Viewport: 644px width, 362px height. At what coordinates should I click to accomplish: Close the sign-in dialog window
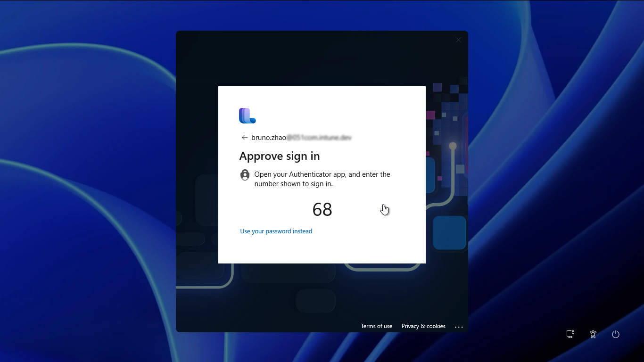point(458,40)
